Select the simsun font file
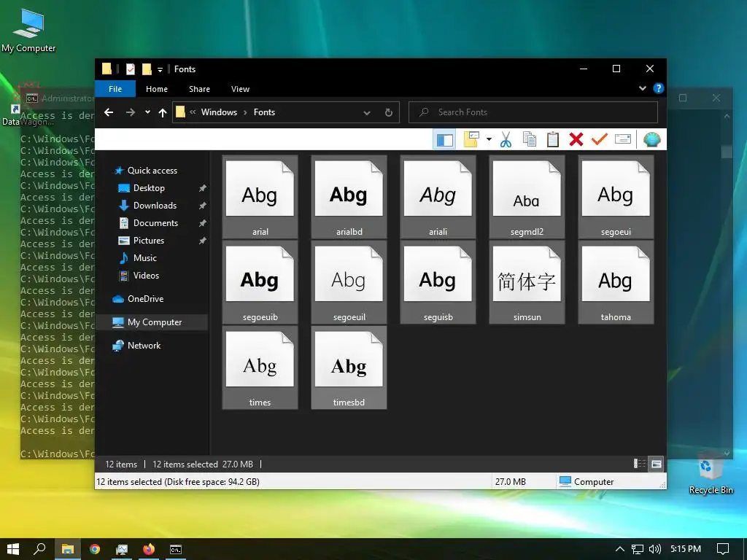747x560 pixels. pyautogui.click(x=527, y=282)
